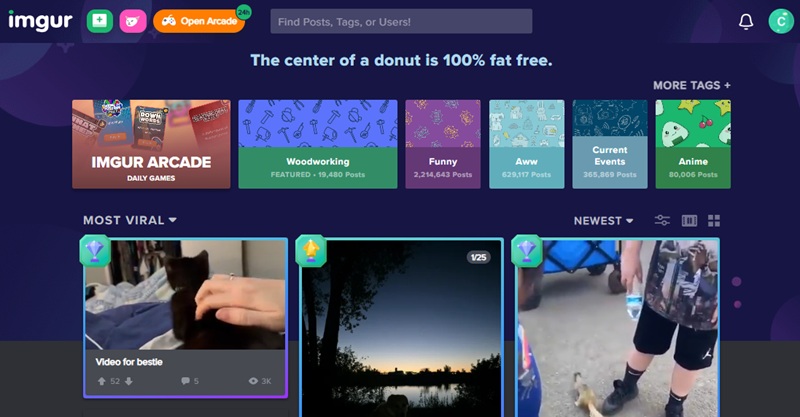Open the Woodworking featured tag

318,144
